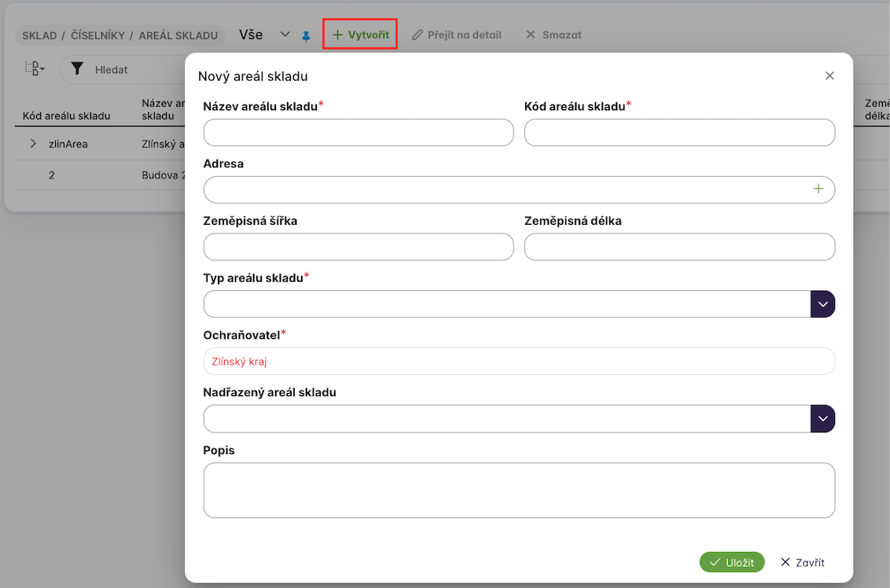Expand the Vše view selector dropdown
The height and width of the screenshot is (588, 890).
pos(285,35)
